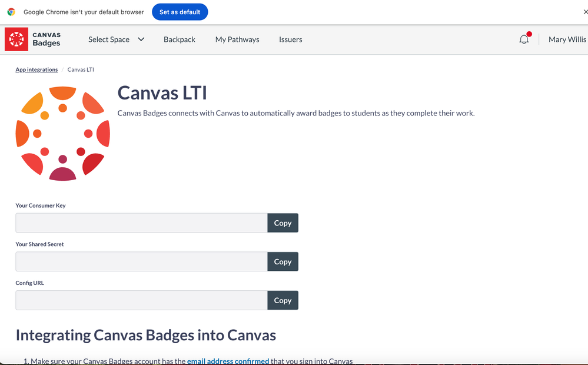This screenshot has height=365, width=588.
Task: Copy the Consumer Key value
Action: 283,223
